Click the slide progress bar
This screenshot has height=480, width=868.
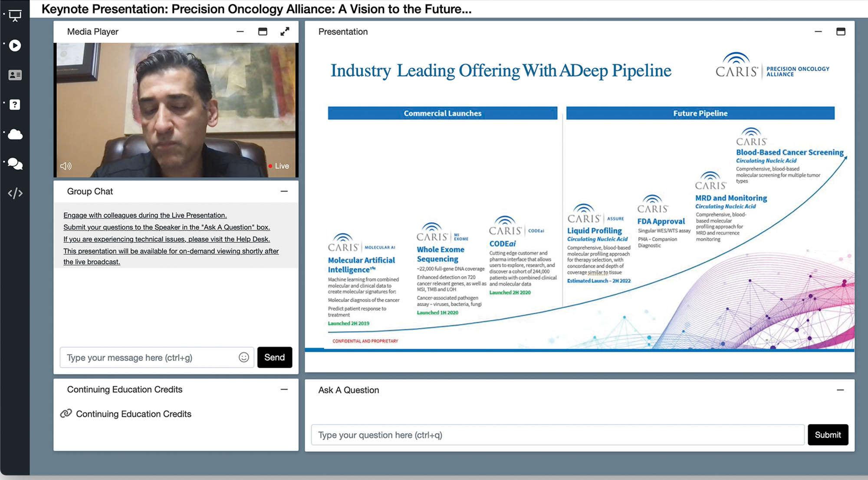pos(579,350)
